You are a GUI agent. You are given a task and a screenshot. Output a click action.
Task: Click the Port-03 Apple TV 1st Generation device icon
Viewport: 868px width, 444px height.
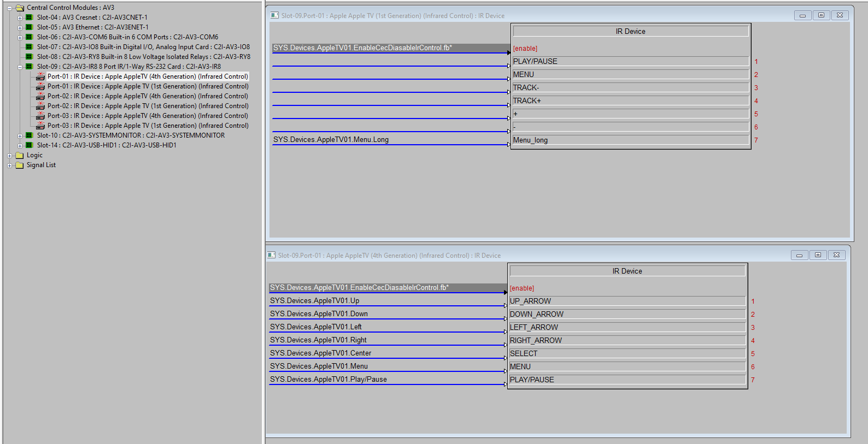40,126
